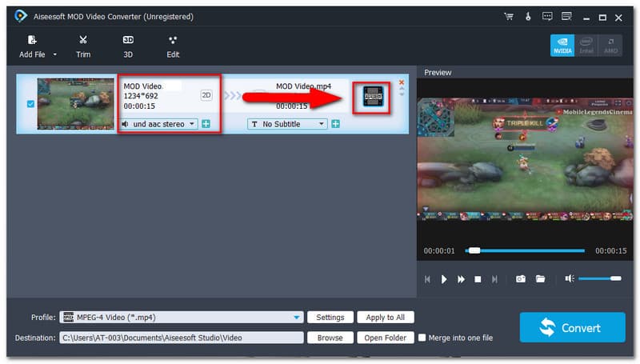The width and height of the screenshot is (640, 364).
Task: Click the Settings button
Action: (x=330, y=318)
